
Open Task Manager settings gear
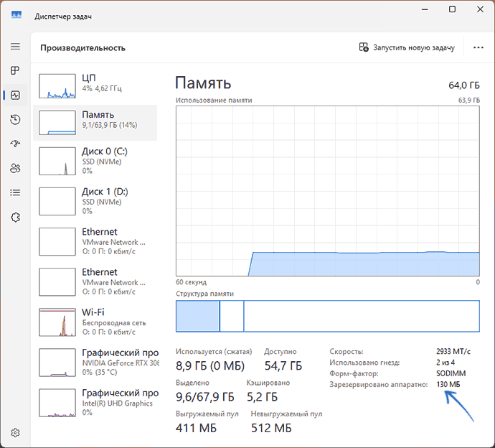[x=15, y=433]
